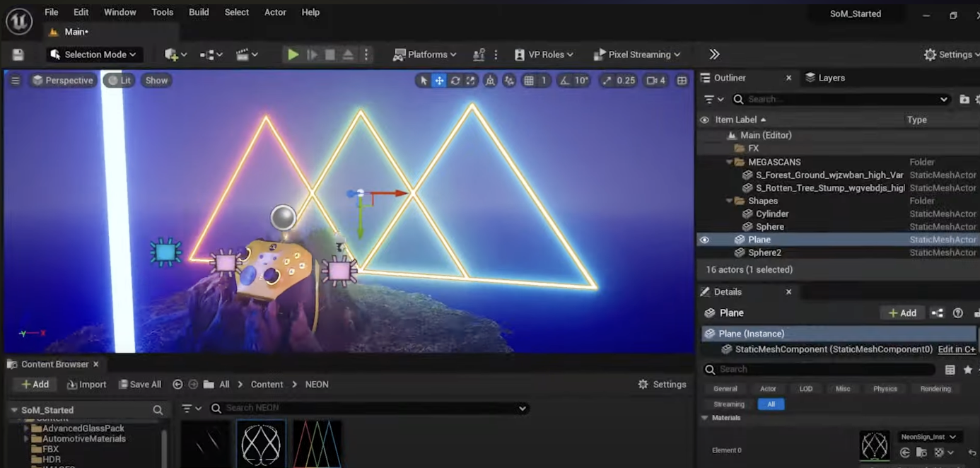Expand the toolbar overflow double-chevron

(714, 54)
